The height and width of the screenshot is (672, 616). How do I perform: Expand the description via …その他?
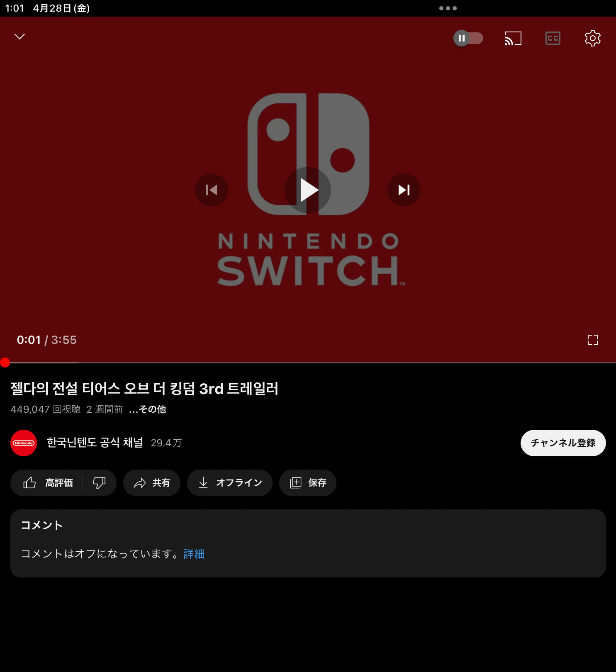[147, 409]
